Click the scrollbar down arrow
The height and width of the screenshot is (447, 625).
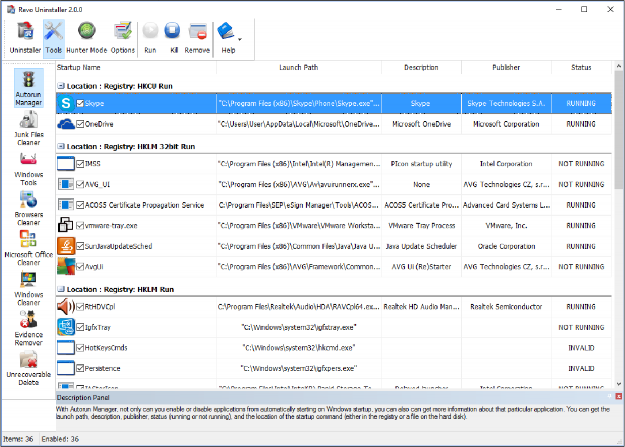(x=619, y=384)
